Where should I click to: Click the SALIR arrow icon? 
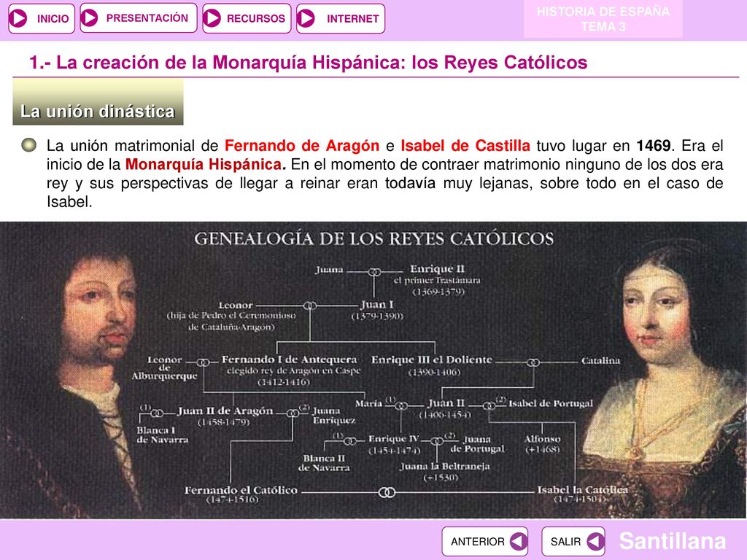click(595, 542)
